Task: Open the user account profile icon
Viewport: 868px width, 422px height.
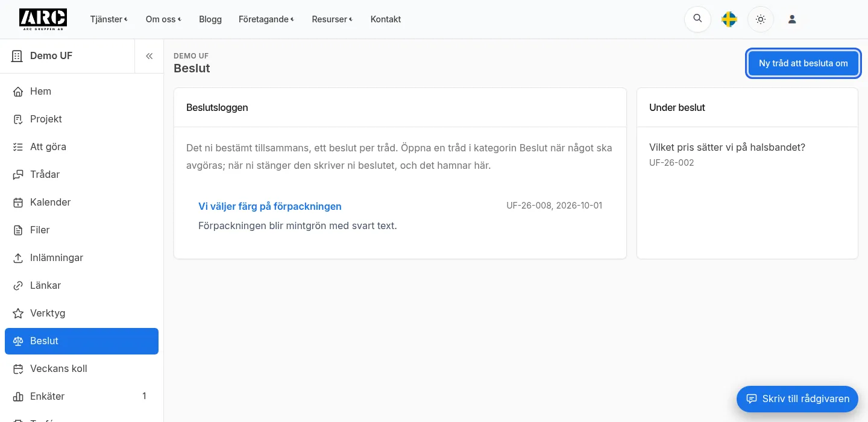Action: [792, 19]
